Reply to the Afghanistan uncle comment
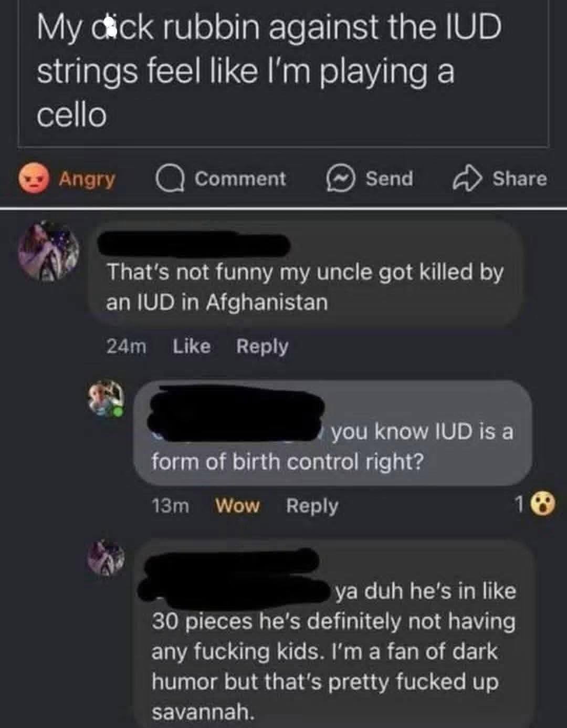Image resolution: width=567 pixels, height=728 pixels. (x=262, y=347)
